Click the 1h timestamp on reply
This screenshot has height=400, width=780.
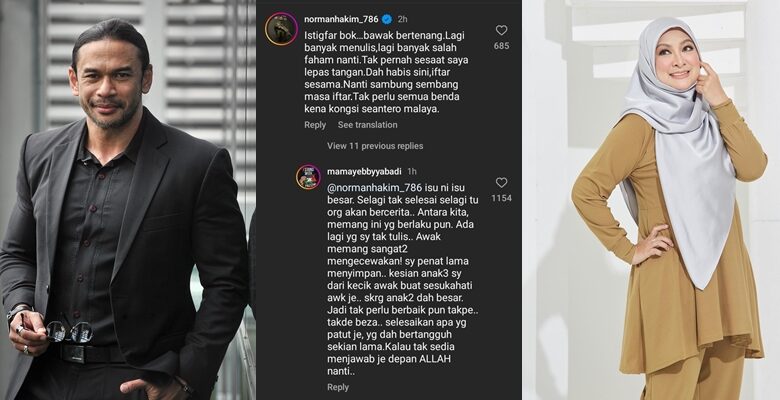click(x=412, y=172)
